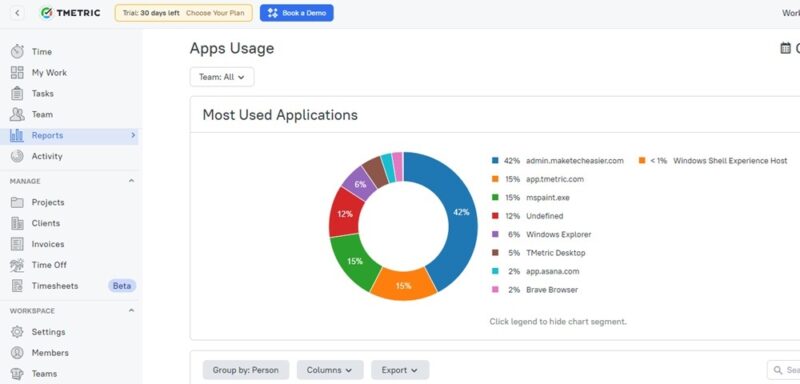Collapse the WORKSPACE section
800x384 pixels.
[x=131, y=311]
